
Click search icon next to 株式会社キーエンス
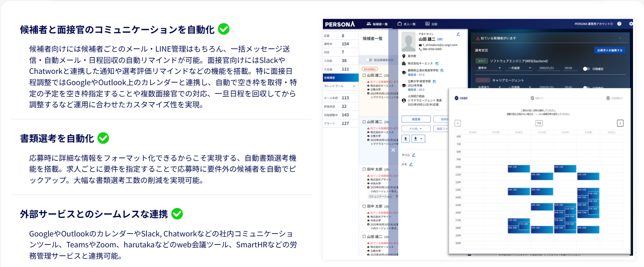[x=437, y=64]
